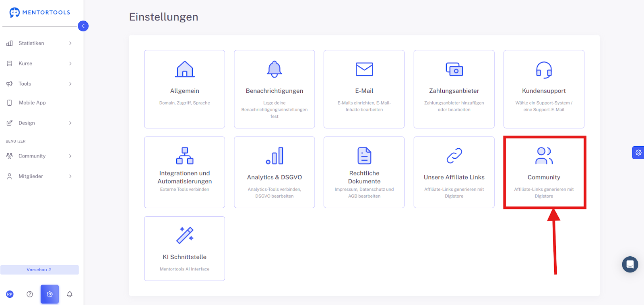This screenshot has height=305, width=644.
Task: Expand the Tools chevron
Action: click(x=70, y=84)
